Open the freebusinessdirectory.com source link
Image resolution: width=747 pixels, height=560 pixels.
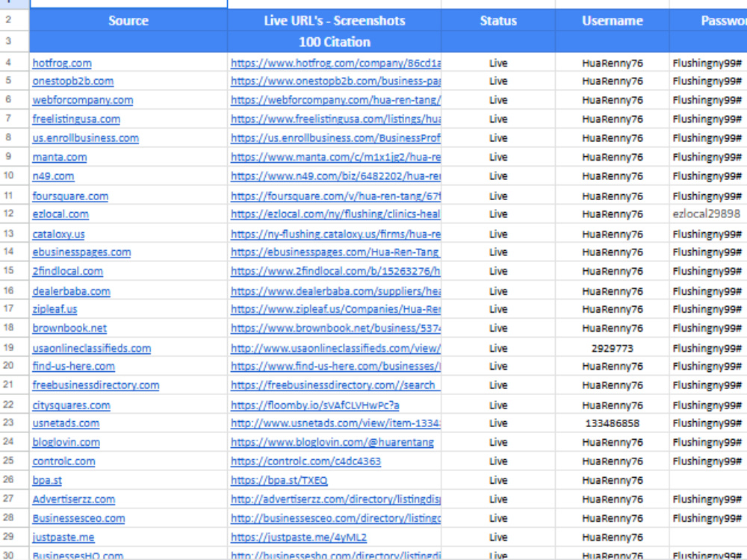[96, 386]
